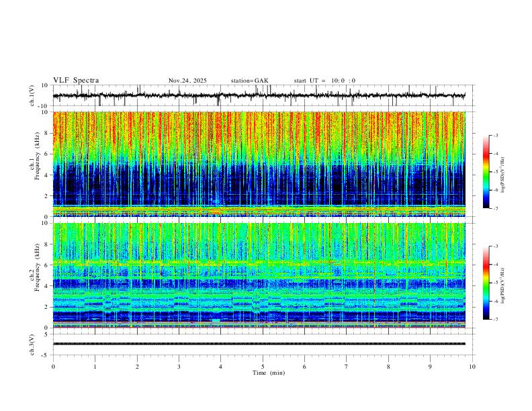Screen dimensions: 532x411
Task: Click the "station=GAK" label
Action: [249, 81]
